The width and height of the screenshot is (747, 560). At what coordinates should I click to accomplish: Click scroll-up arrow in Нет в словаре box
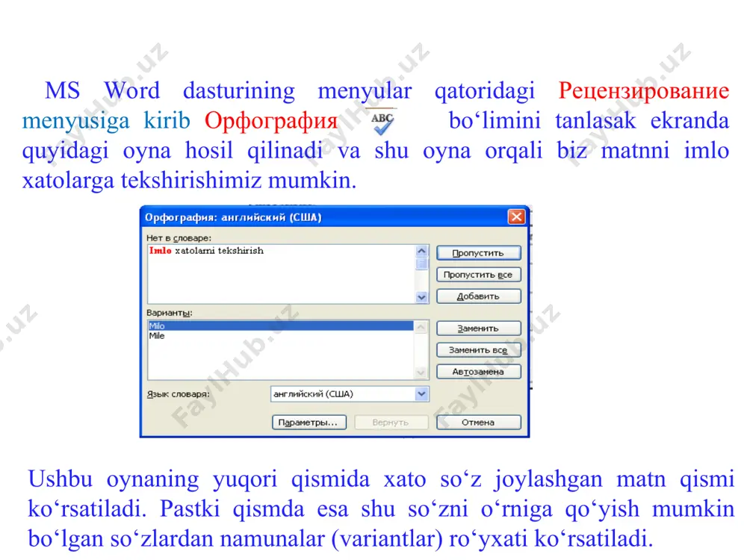[421, 251]
